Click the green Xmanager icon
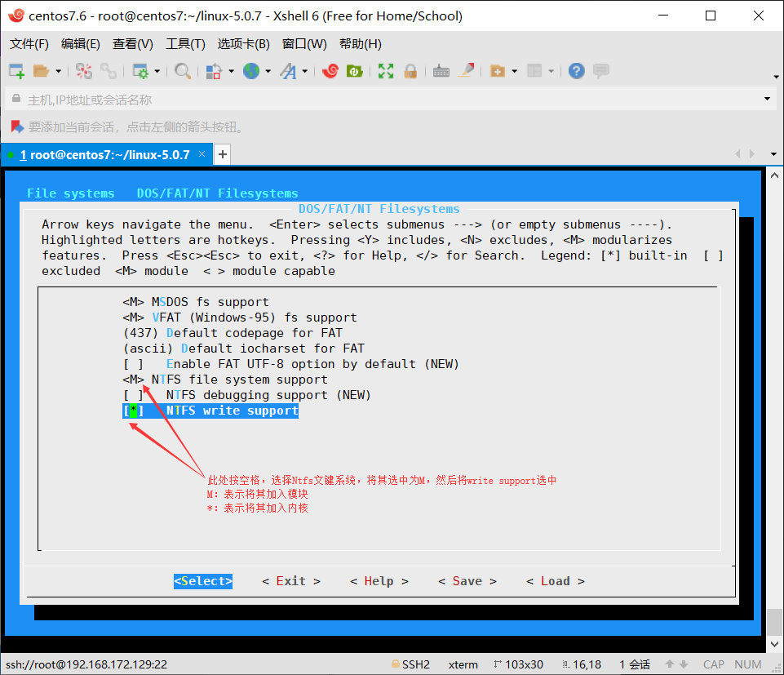Viewport: 784px width, 675px height. pyautogui.click(x=355, y=71)
